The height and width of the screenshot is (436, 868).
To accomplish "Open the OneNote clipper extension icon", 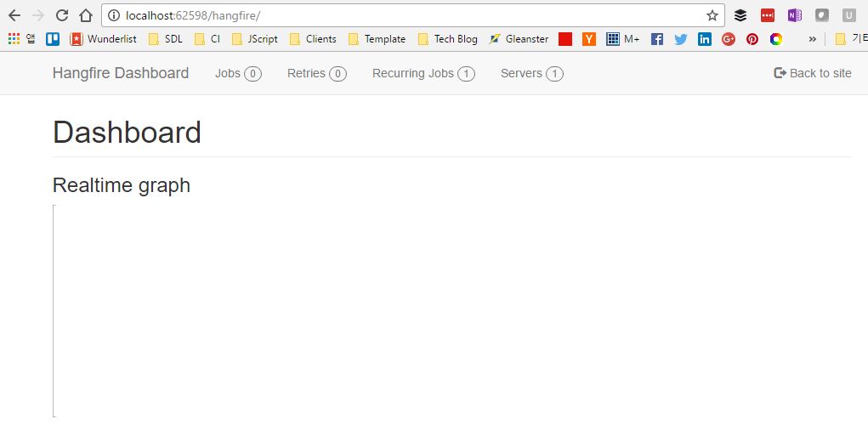I will tap(794, 15).
